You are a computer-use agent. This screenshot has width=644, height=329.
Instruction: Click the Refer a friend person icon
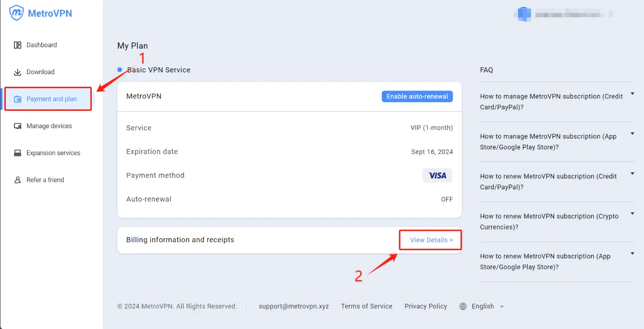[x=18, y=180]
